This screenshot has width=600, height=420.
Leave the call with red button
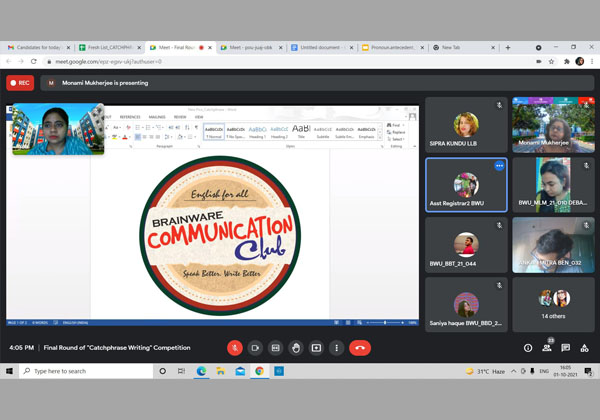click(360, 347)
